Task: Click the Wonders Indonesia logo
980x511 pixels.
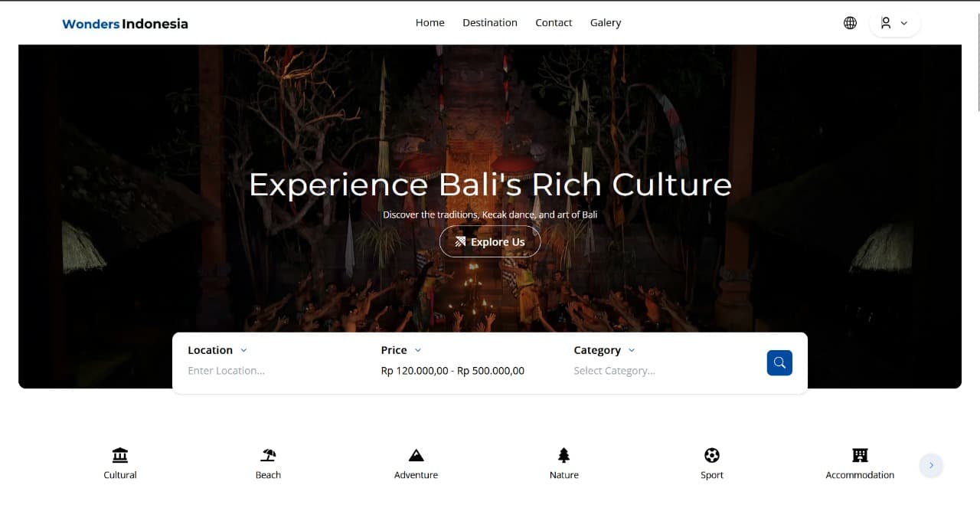Action: pos(125,24)
